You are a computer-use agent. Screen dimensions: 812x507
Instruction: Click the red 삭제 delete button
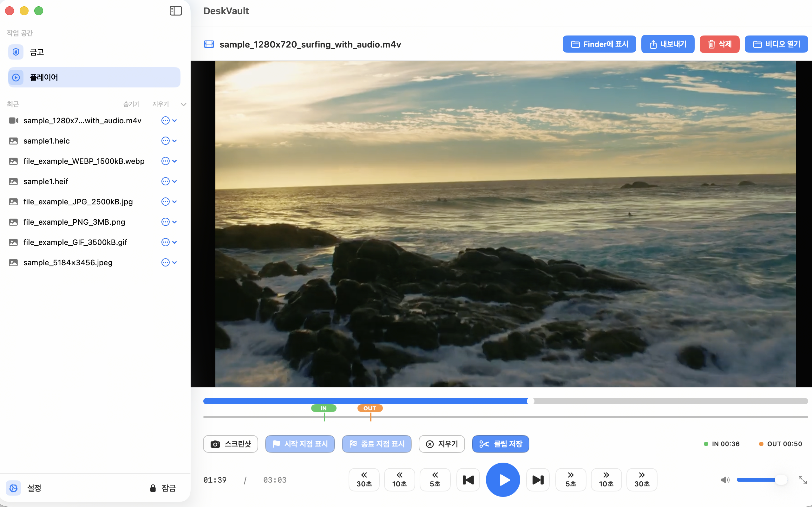point(719,44)
